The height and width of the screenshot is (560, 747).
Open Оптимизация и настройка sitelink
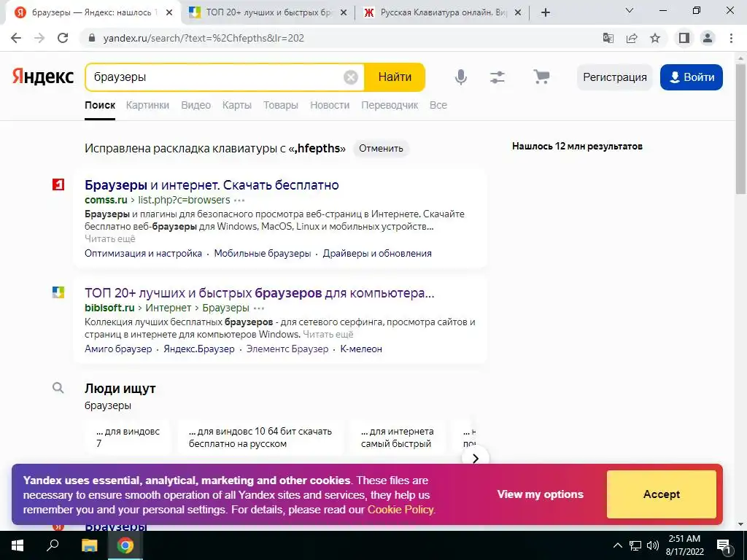[144, 253]
